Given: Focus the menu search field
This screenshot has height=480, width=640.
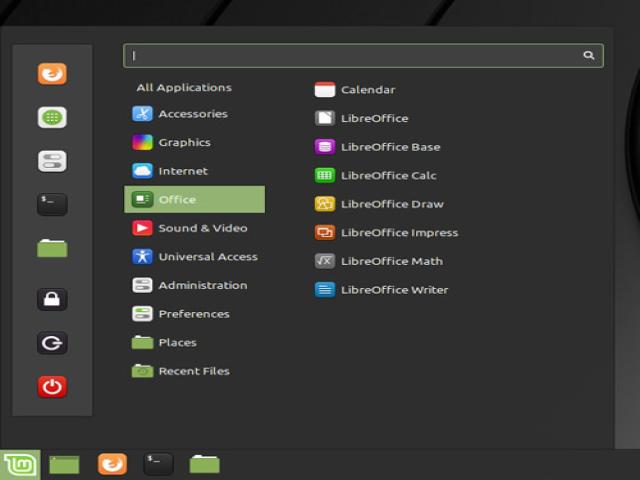Looking at the screenshot, I should (x=363, y=56).
